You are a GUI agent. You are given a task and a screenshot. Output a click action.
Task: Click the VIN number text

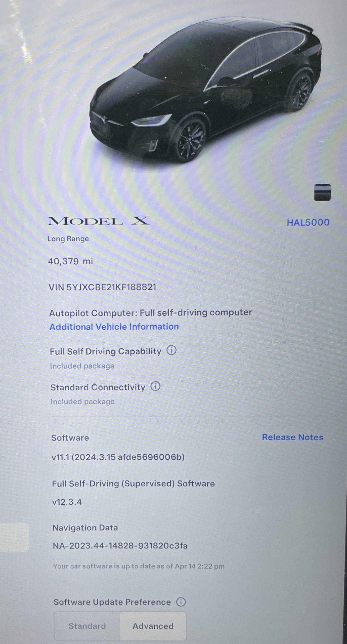pos(102,287)
